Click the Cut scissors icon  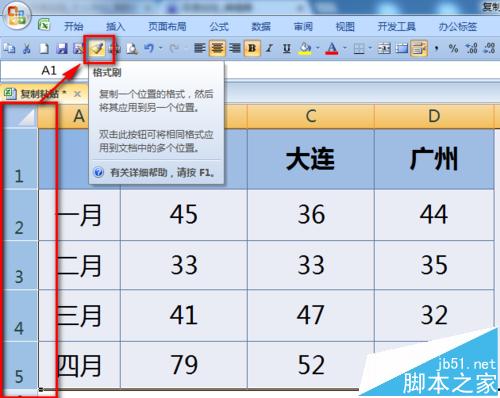(27, 49)
